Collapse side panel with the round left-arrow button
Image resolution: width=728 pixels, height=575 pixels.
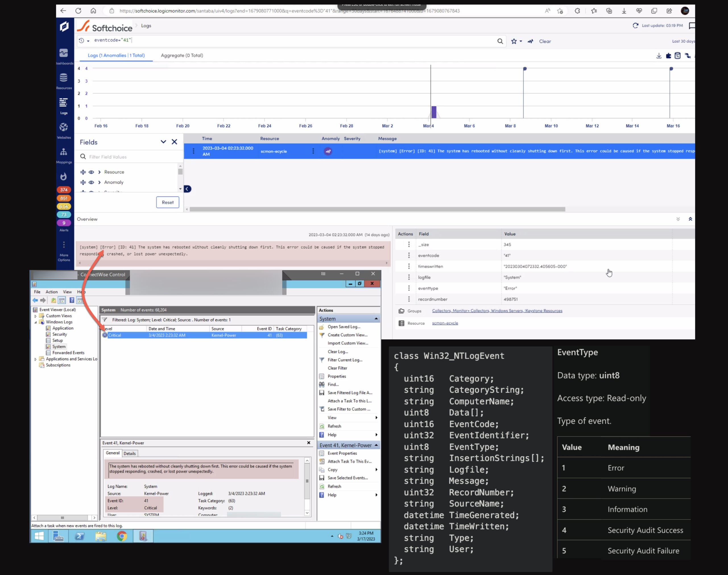pyautogui.click(x=188, y=189)
